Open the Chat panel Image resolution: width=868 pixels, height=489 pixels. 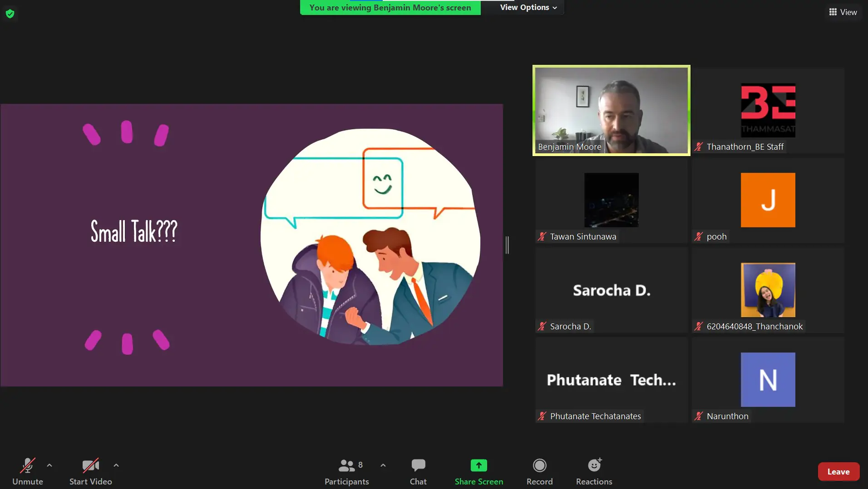point(418,471)
